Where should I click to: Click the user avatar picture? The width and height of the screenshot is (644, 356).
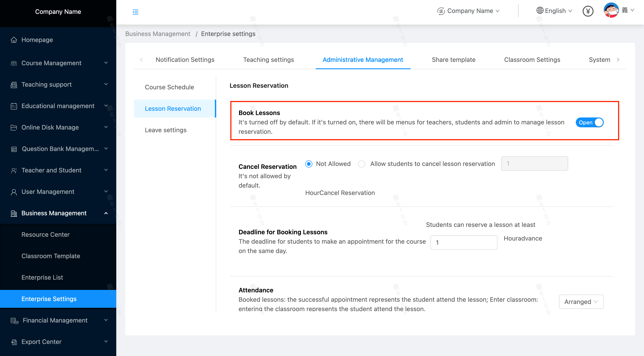point(611,10)
